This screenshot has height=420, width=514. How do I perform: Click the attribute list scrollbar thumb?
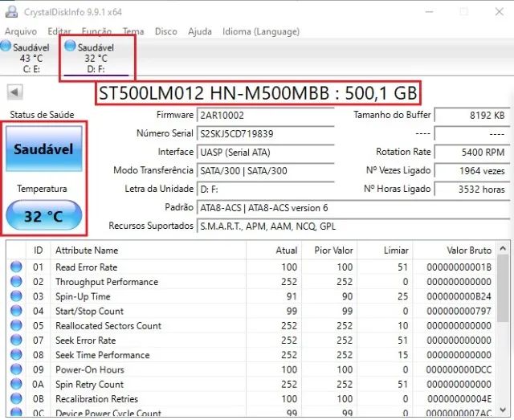(x=504, y=288)
